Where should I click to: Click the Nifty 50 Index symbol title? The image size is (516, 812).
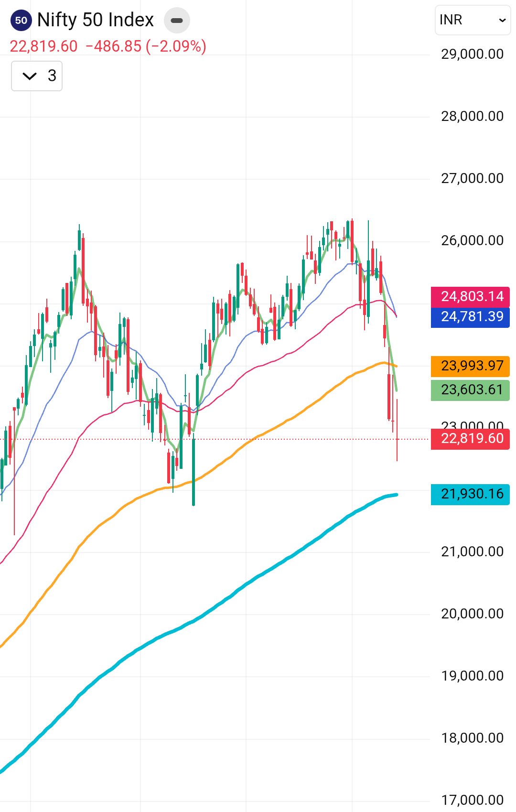pos(96,20)
